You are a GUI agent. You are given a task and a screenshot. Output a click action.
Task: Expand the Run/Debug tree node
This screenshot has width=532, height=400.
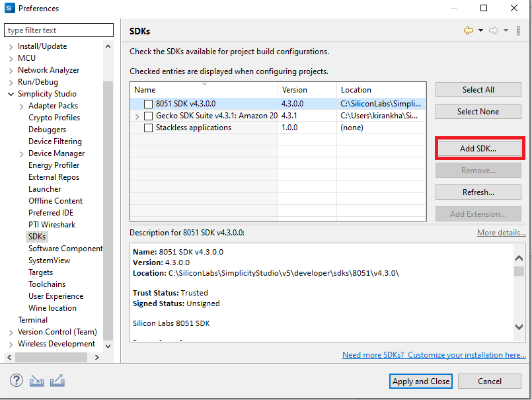click(11, 83)
